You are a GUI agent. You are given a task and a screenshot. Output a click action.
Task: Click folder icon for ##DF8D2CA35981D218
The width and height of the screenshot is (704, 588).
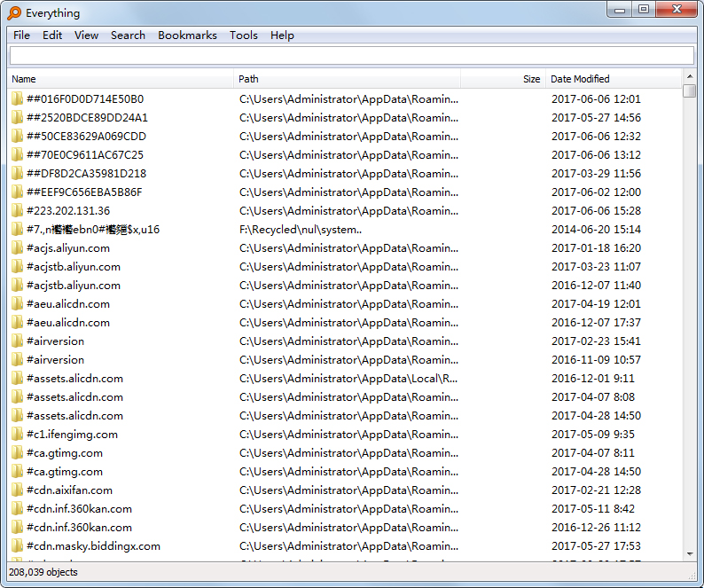[x=17, y=174]
